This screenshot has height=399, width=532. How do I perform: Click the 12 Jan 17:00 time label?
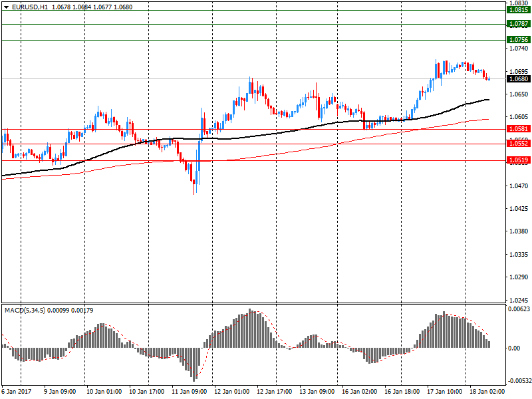pyautogui.click(x=275, y=392)
